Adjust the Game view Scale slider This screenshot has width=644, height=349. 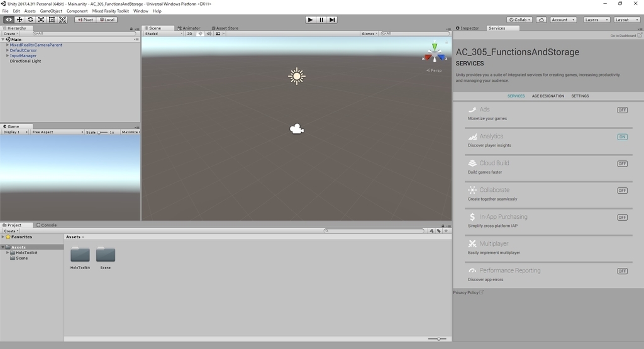click(x=103, y=132)
